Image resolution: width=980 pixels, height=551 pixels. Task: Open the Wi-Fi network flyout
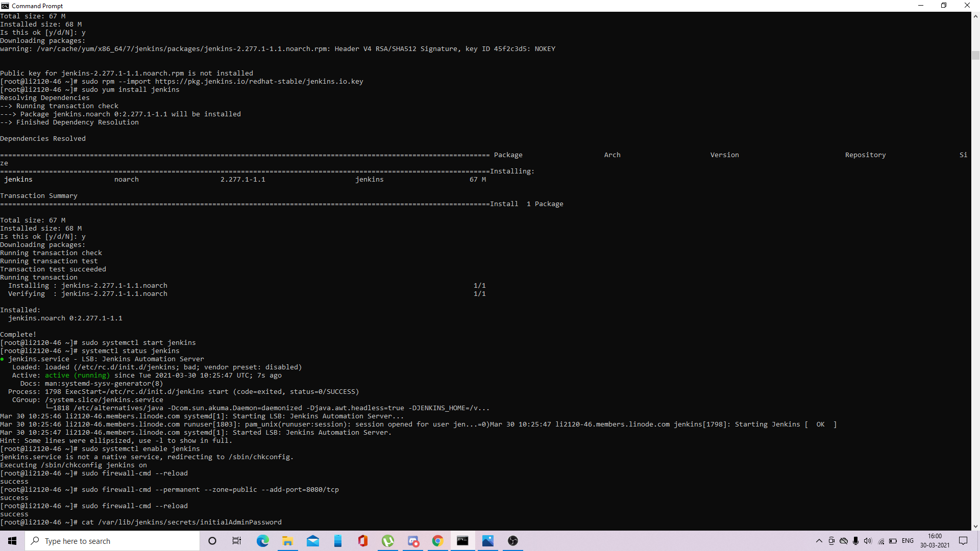(881, 541)
